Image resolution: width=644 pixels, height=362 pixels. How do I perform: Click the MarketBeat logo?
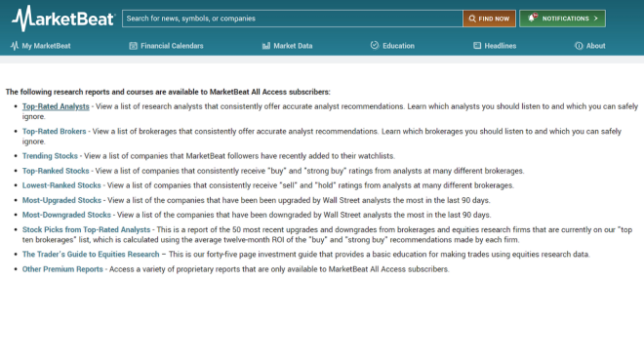(x=63, y=19)
